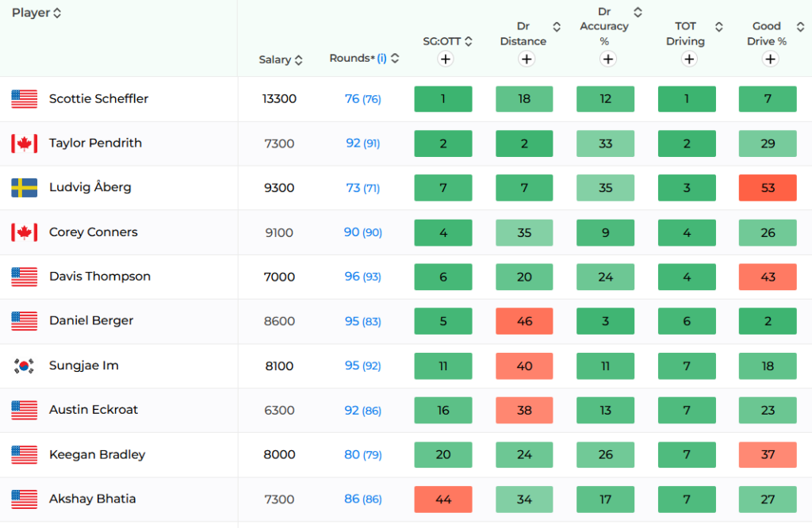
Task: Click the plus icon under Good Drive %
Action: click(x=771, y=59)
